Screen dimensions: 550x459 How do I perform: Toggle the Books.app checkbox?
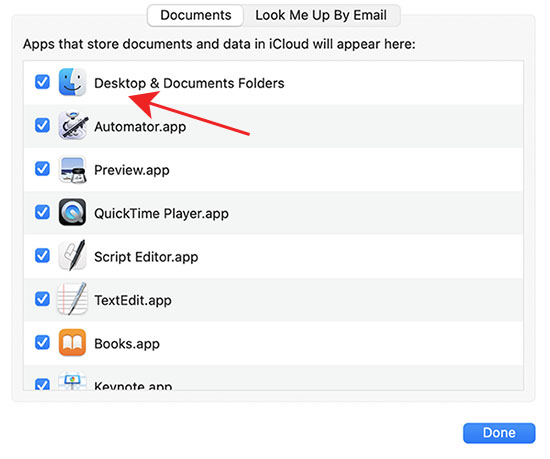coord(42,343)
